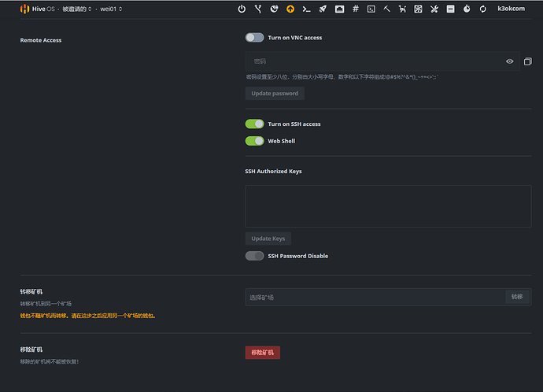Click the pickaxe miner icon
This screenshot has height=392, width=543.
pyautogui.click(x=387, y=9)
